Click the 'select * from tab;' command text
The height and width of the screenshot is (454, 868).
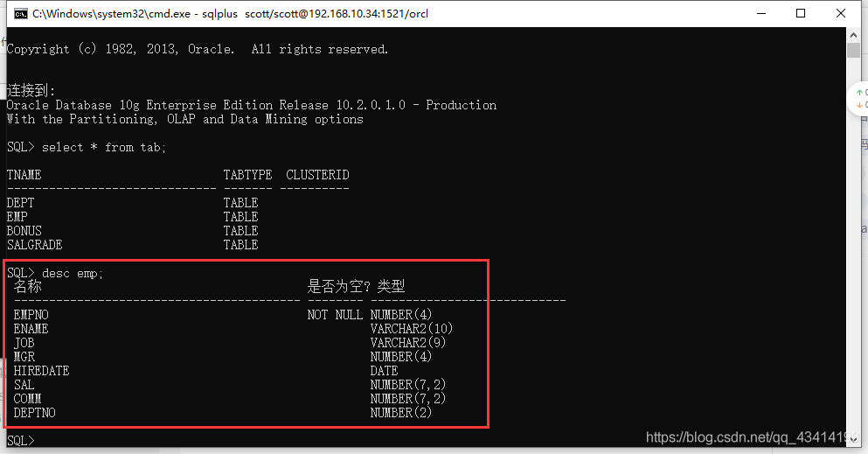104,147
